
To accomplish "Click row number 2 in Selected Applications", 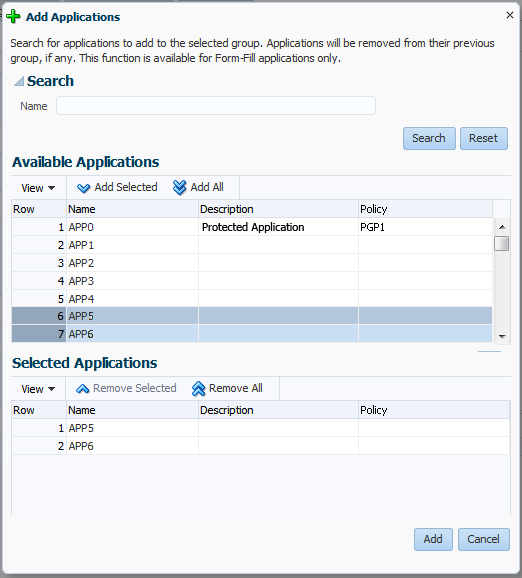I will point(39,446).
